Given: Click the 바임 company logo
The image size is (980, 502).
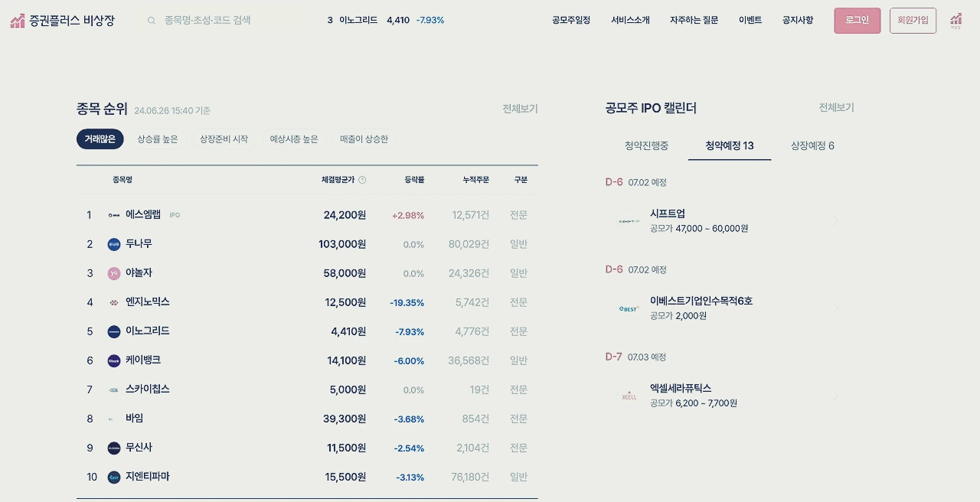Looking at the screenshot, I should coord(114,419).
